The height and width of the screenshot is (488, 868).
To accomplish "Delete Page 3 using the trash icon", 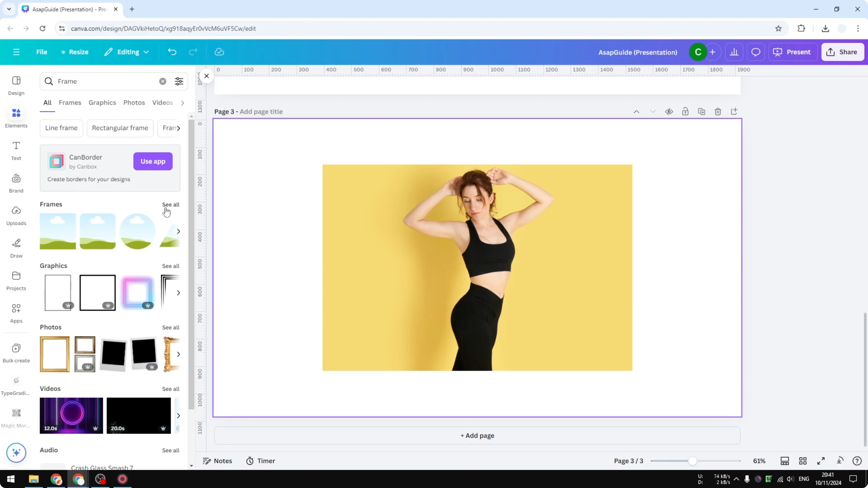I will [718, 112].
